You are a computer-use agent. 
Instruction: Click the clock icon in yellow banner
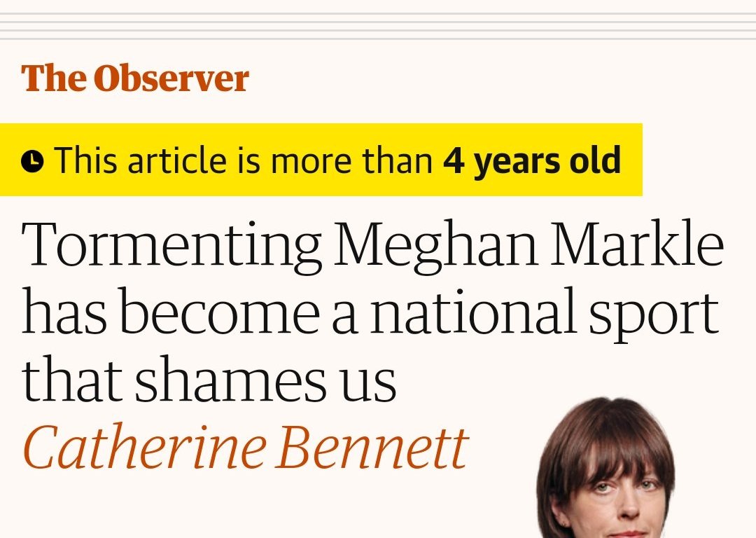point(32,161)
